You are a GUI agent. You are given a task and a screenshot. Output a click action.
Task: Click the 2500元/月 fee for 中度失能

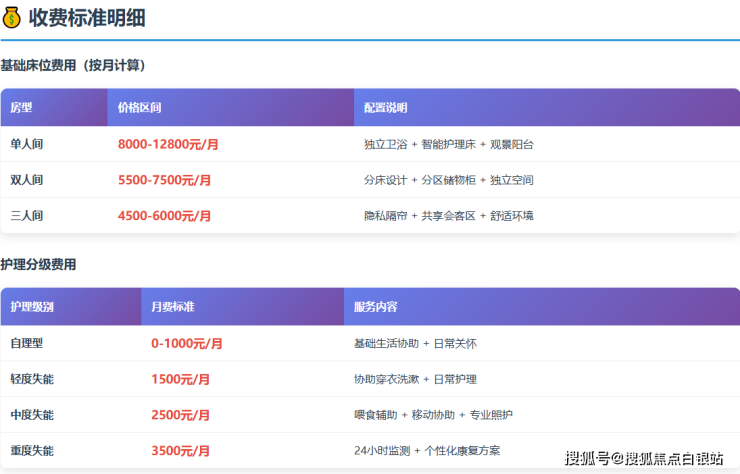coord(180,415)
